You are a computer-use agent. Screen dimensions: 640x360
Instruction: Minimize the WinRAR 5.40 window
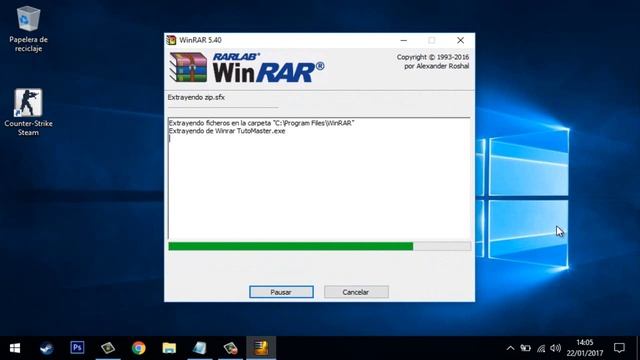coord(404,40)
